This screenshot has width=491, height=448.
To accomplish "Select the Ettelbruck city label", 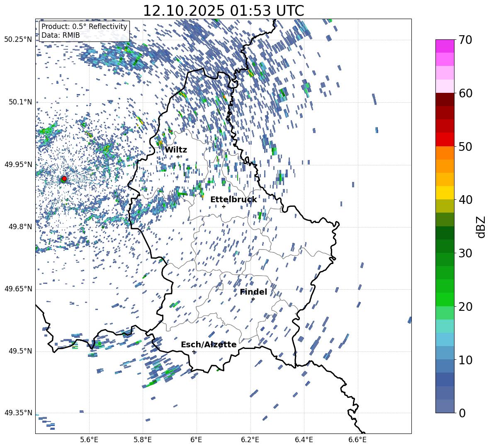I will 233,200.
